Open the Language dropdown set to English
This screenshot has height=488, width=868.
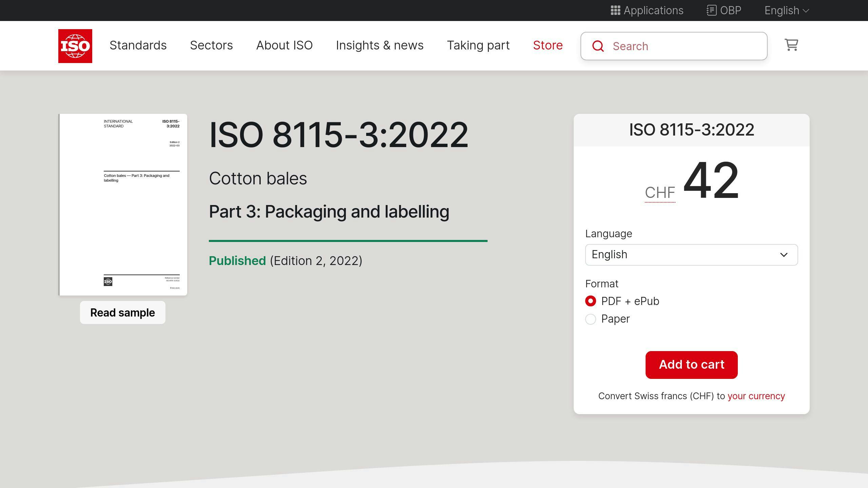click(691, 255)
